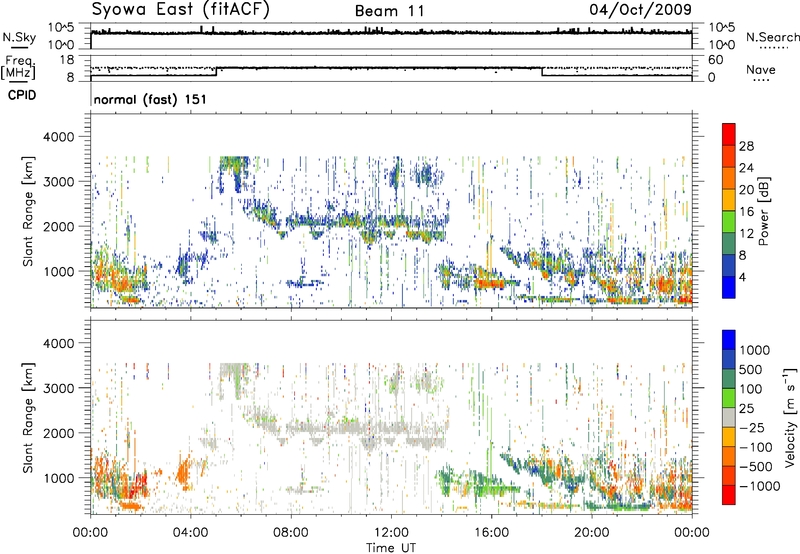800x554 pixels.
Task: Click the "Nave" legend label
Action: (x=761, y=69)
